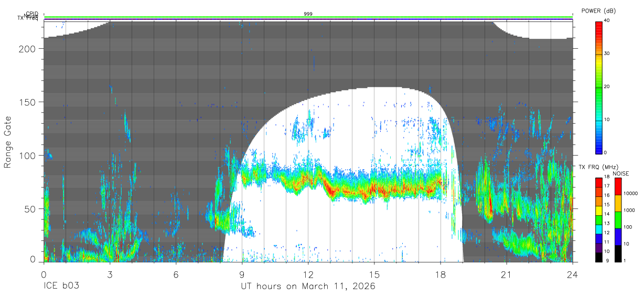Screen dimensions: 644x297
Task: Click the 24 hour label on the UT axis
Action: [x=573, y=274]
